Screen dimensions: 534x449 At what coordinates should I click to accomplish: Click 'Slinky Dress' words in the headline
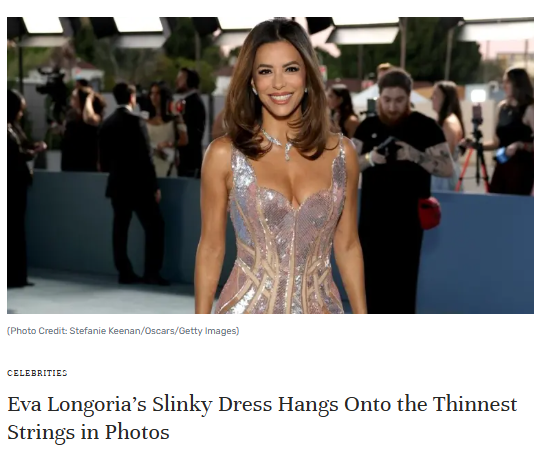click(211, 404)
